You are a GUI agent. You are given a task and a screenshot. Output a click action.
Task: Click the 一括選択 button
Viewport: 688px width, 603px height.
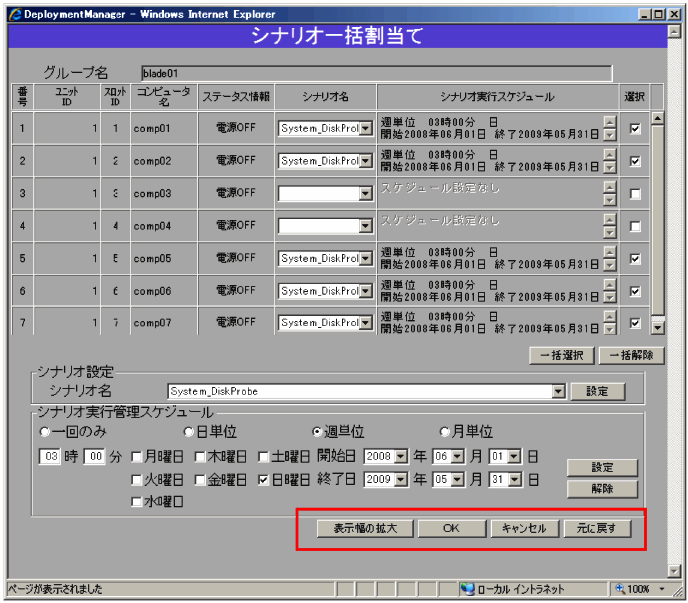562,355
